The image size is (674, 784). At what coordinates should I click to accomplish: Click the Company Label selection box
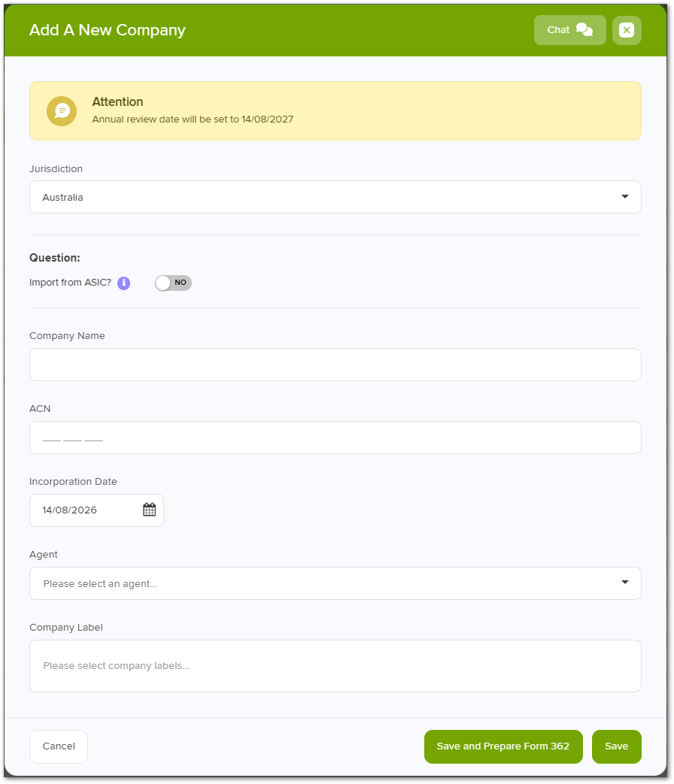[335, 666]
